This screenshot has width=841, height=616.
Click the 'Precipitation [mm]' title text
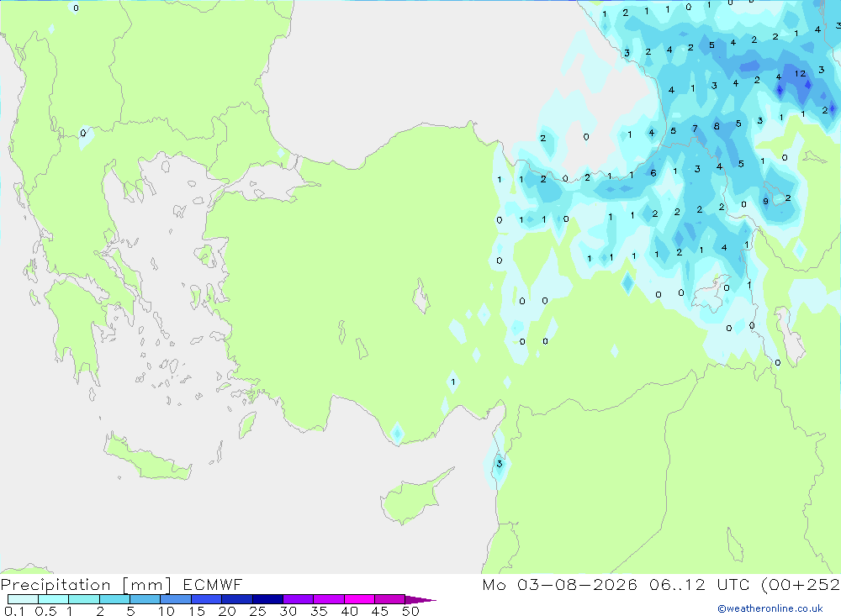click(x=86, y=585)
